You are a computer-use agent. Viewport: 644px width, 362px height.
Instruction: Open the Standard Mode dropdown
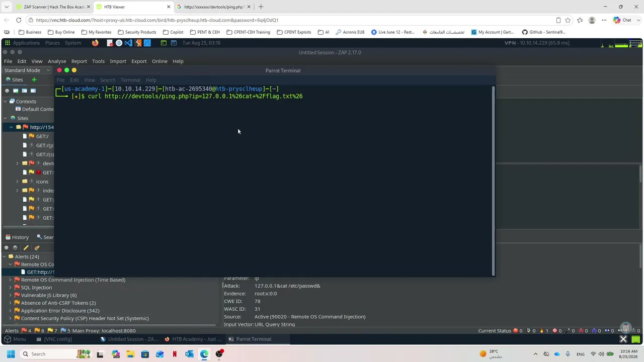[27, 70]
